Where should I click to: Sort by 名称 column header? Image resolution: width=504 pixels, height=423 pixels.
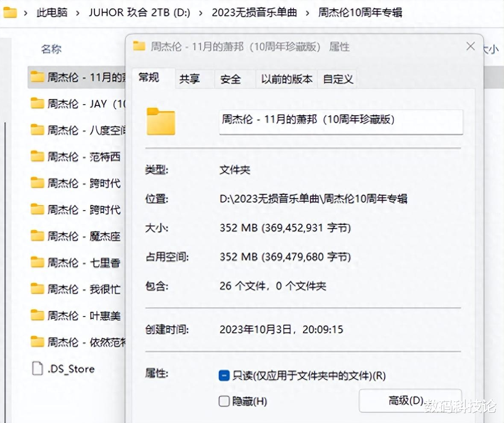click(x=51, y=49)
